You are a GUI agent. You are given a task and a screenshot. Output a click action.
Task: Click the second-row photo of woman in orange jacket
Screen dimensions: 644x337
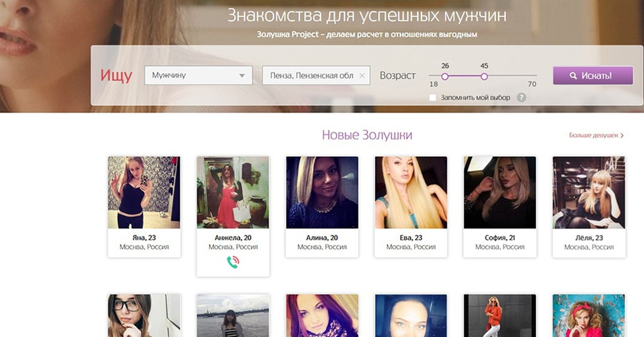point(500,316)
